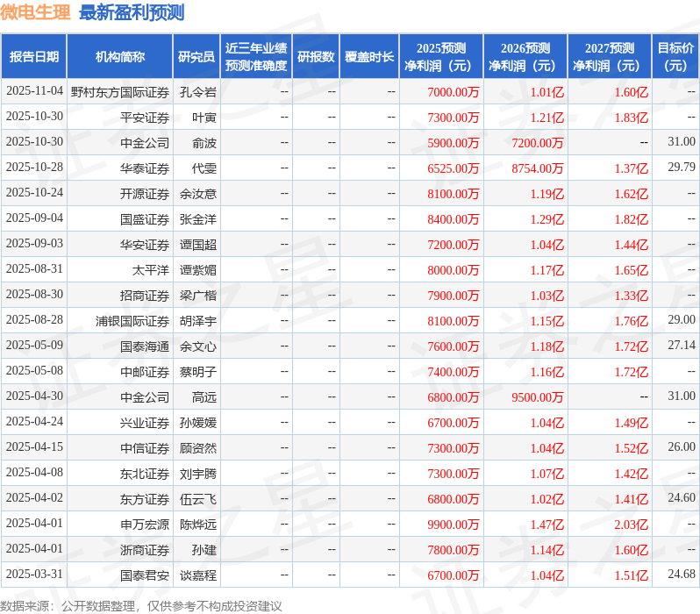Click the 微电生理 title text
This screenshot has width=700, height=614.
point(35,12)
